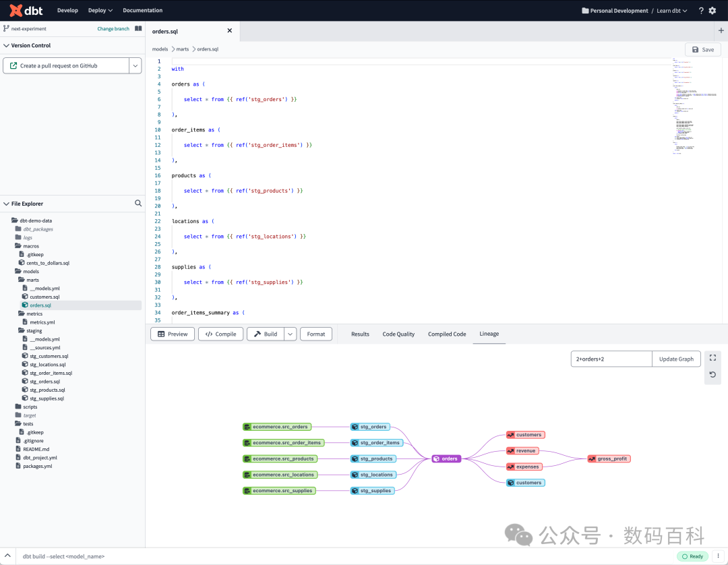Expand the command bar with the up chevron
Screen dimensions: 728x565
8,556
